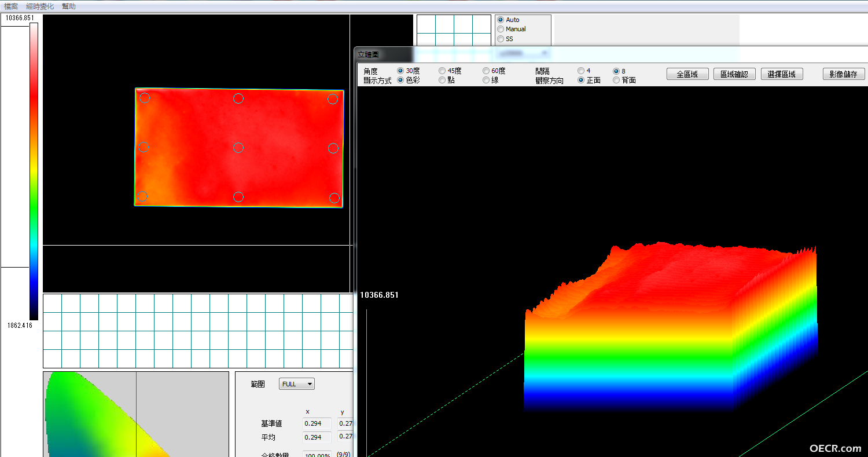Set the 3D view angle to 30度
The image size is (868, 457).
click(400, 71)
